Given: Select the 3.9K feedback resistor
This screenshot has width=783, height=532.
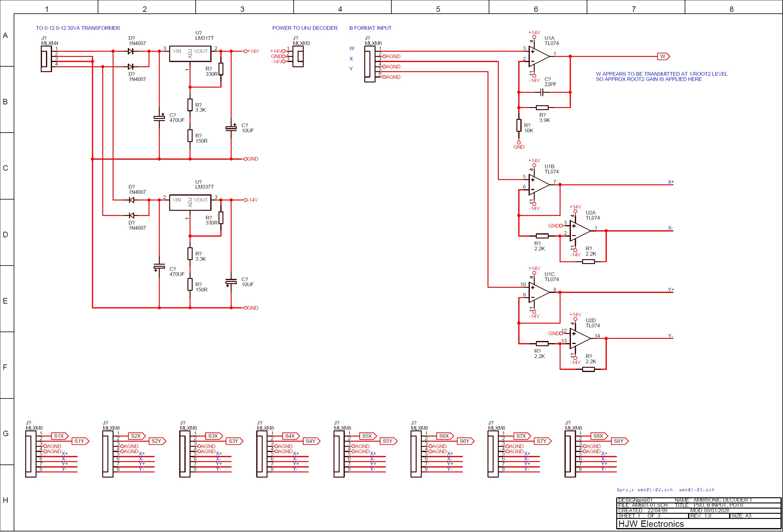Looking at the screenshot, I should coord(542,108).
